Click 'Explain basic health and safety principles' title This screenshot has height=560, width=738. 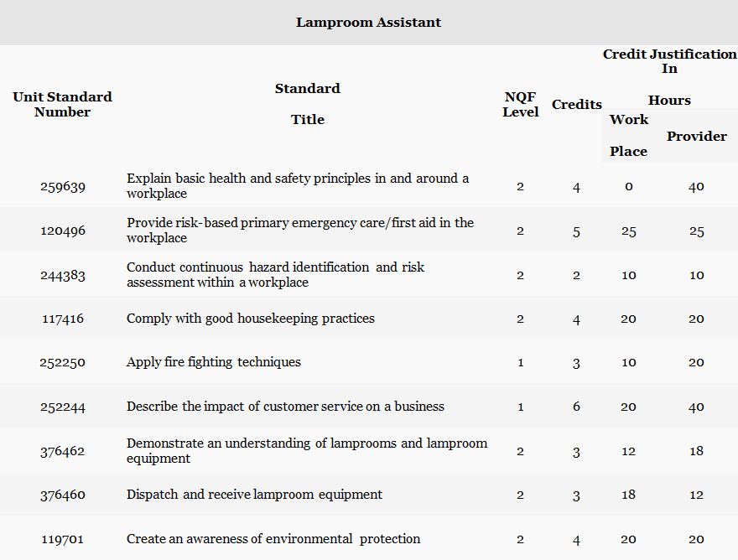298,185
